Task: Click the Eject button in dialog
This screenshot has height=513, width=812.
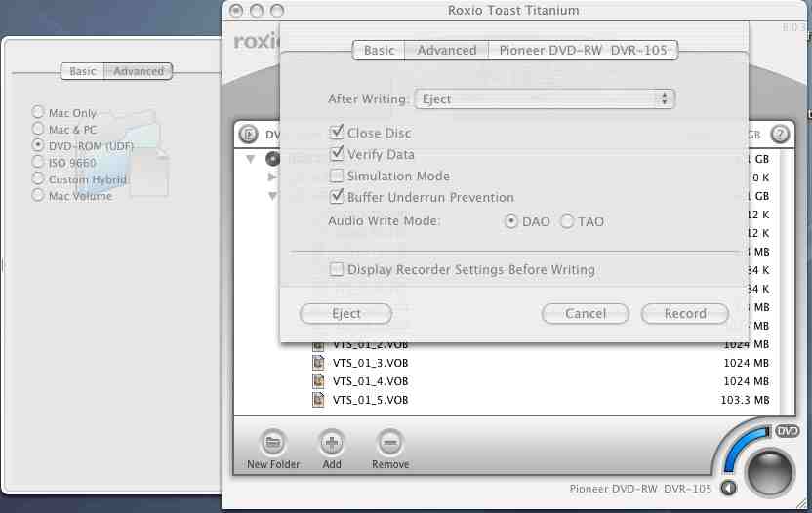Action: pos(345,314)
